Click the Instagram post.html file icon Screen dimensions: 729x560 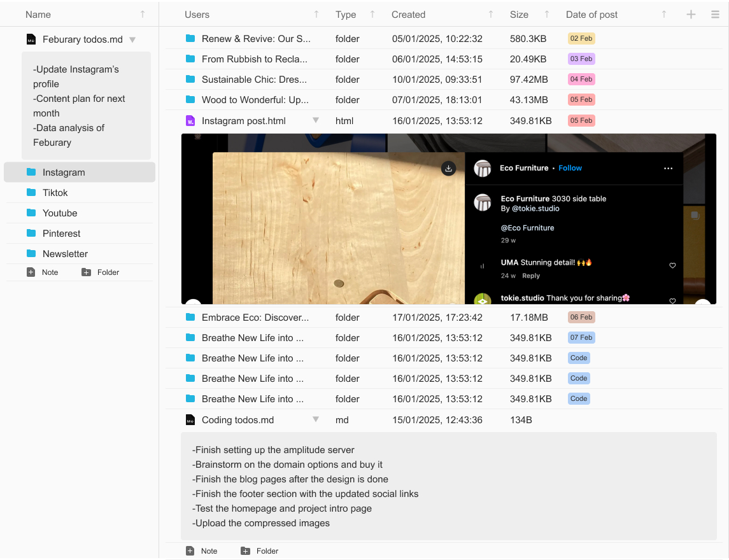pos(190,121)
